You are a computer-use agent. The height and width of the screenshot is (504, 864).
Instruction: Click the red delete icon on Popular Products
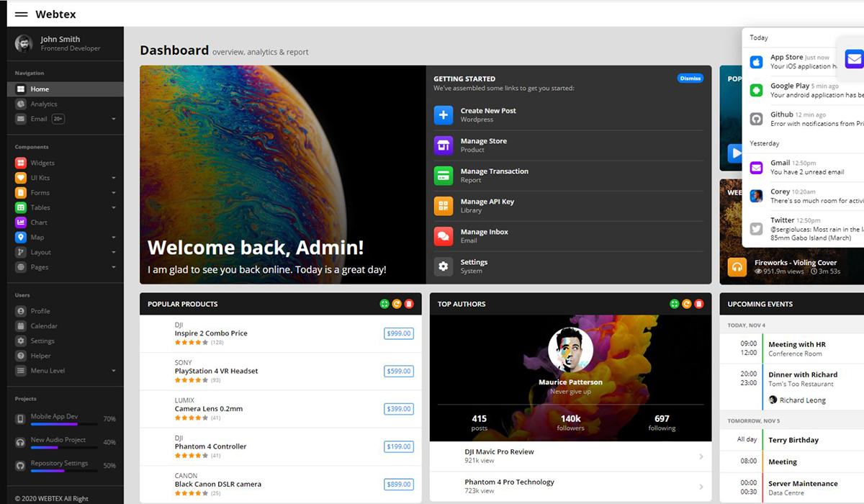[409, 304]
